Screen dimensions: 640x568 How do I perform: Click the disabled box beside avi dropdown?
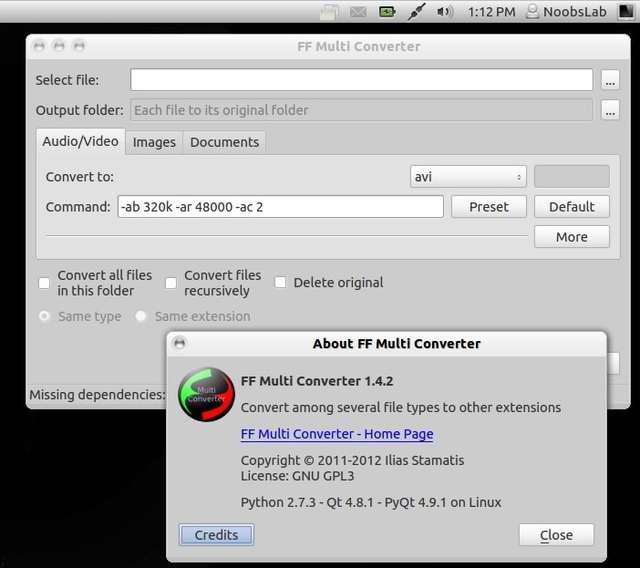pos(572,177)
